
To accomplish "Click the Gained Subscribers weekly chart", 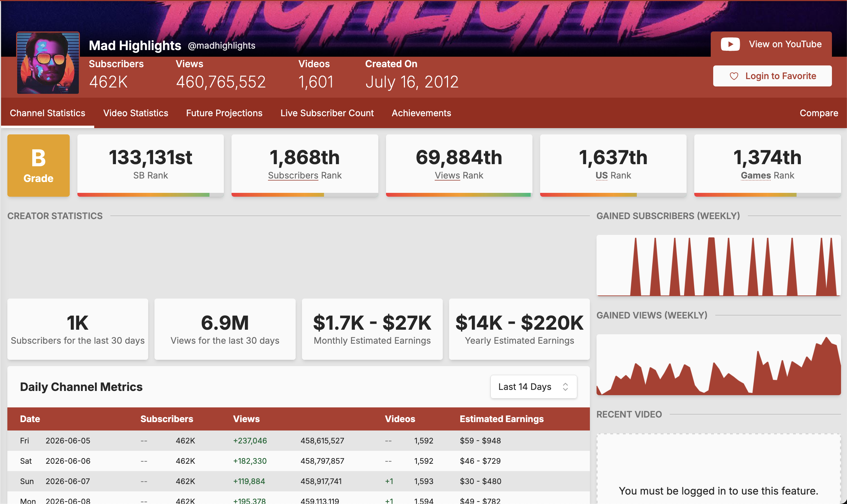I will (x=718, y=266).
